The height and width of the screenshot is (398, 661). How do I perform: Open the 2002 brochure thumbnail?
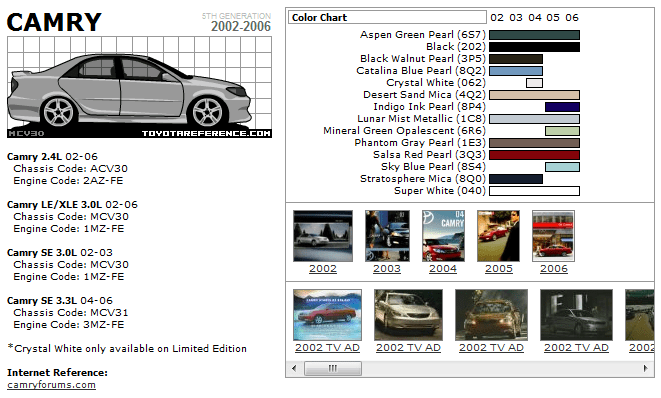(x=323, y=236)
